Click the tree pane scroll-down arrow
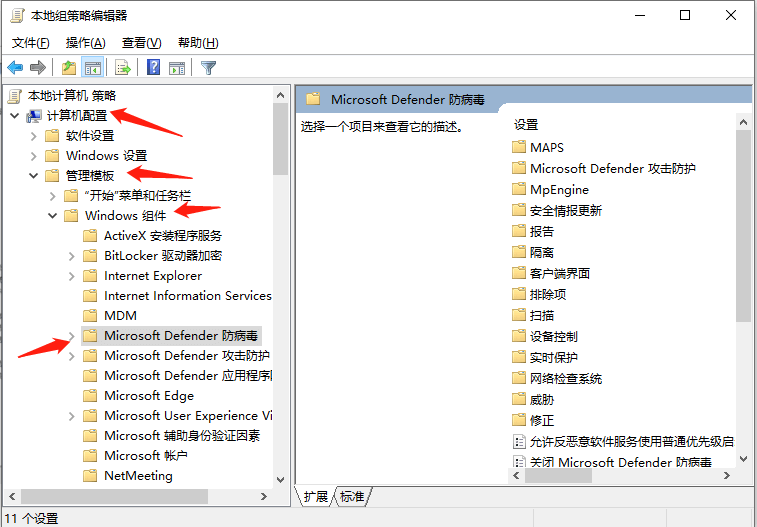This screenshot has height=527, width=757. pos(280,479)
